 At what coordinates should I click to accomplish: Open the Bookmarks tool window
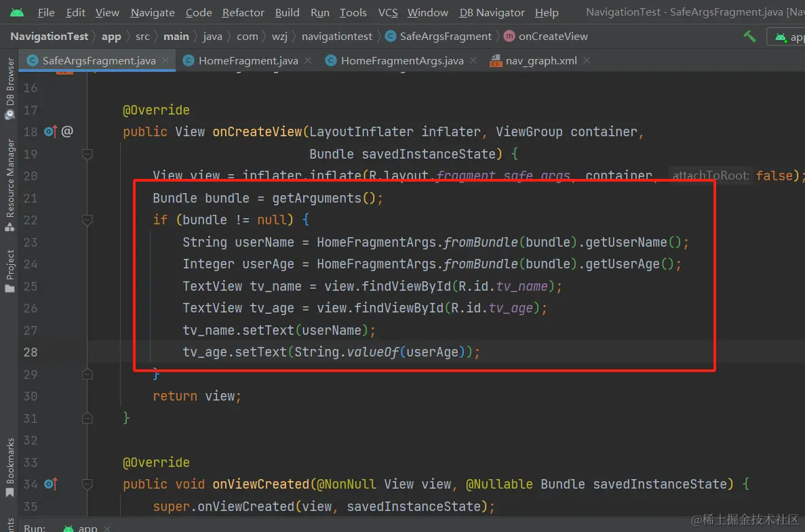(9, 468)
